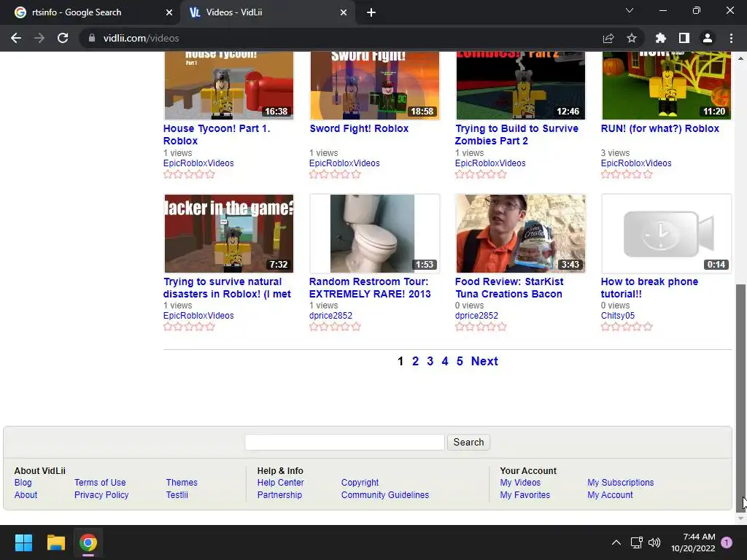
Task: Go to page 2 of videos
Action: pos(415,362)
